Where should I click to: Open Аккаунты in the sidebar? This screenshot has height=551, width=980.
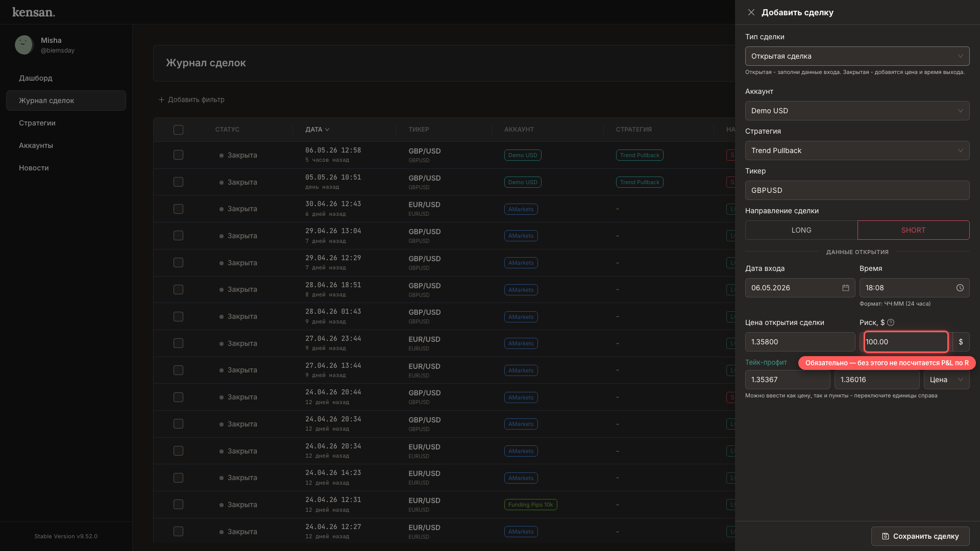[66, 145]
